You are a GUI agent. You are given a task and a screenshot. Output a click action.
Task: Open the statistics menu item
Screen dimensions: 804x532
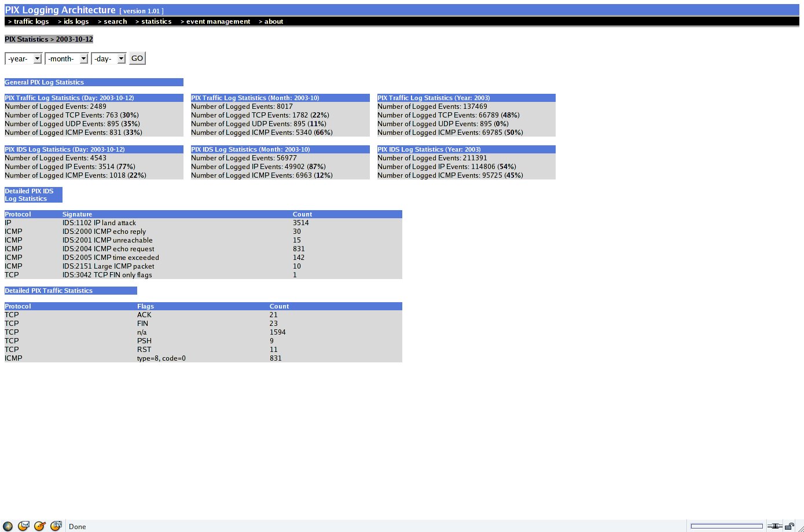click(153, 21)
